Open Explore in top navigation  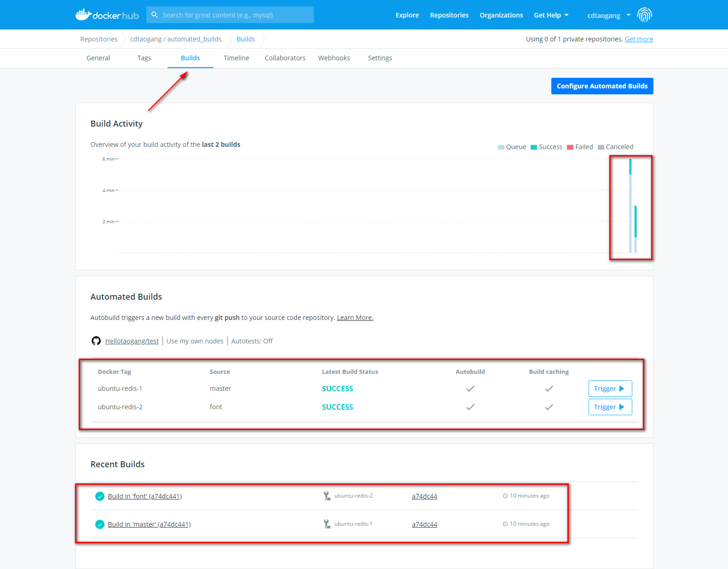point(407,15)
